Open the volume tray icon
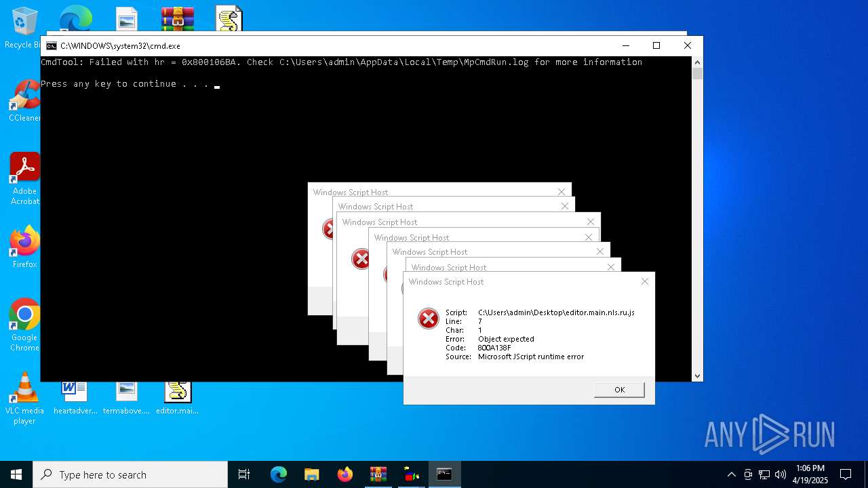The height and width of the screenshot is (488, 868). click(x=780, y=474)
